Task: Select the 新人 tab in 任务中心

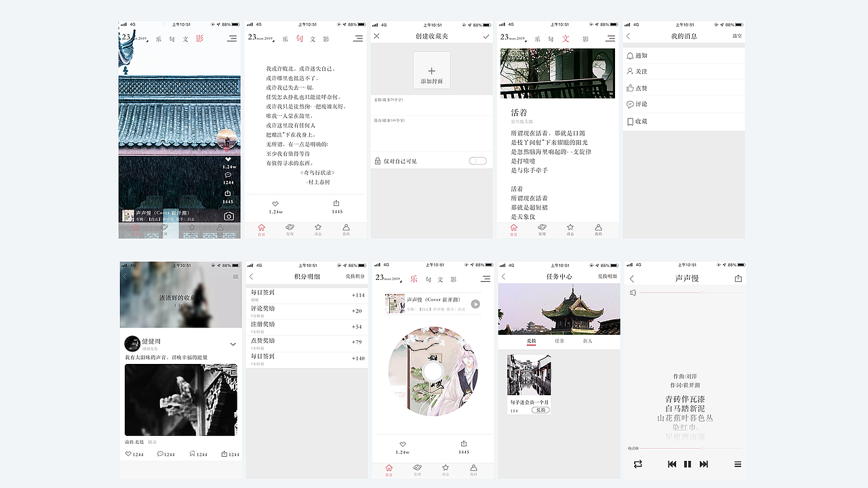Action: (x=587, y=341)
